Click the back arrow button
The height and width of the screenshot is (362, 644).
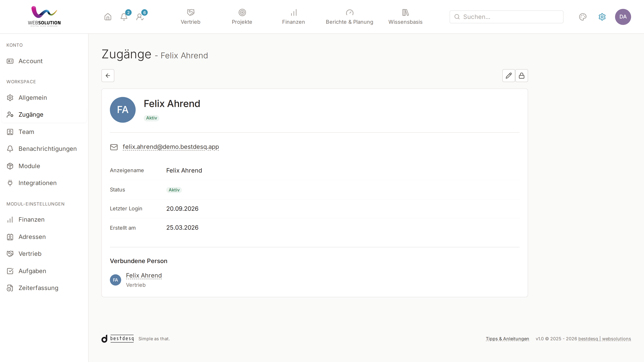point(108,76)
